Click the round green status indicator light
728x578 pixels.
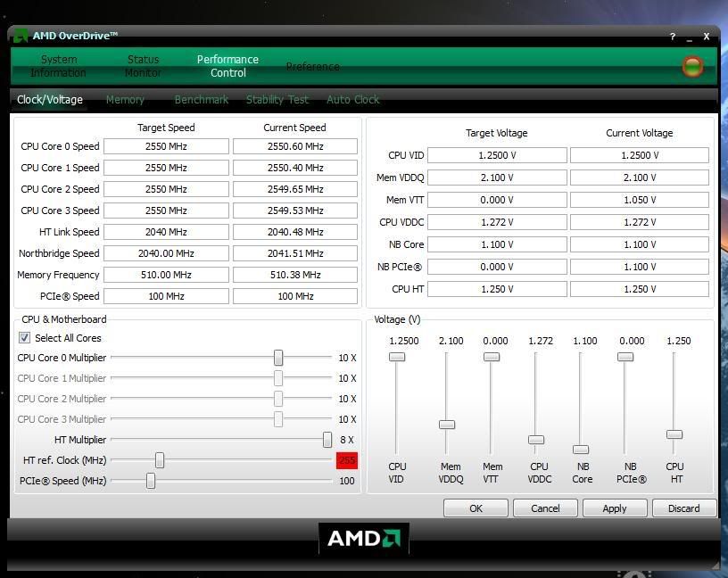(x=692, y=66)
